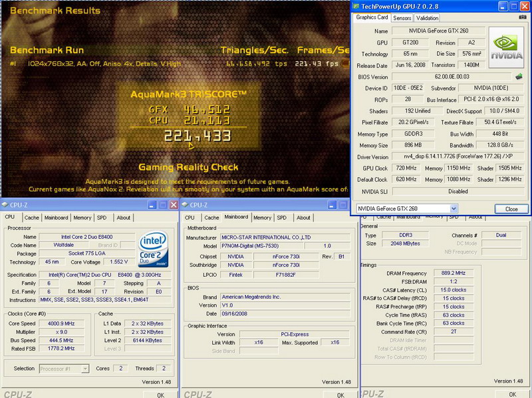532x398 pixels.
Task: Click the Rated FSB value 1778.2 MHz
Action: (x=61, y=349)
